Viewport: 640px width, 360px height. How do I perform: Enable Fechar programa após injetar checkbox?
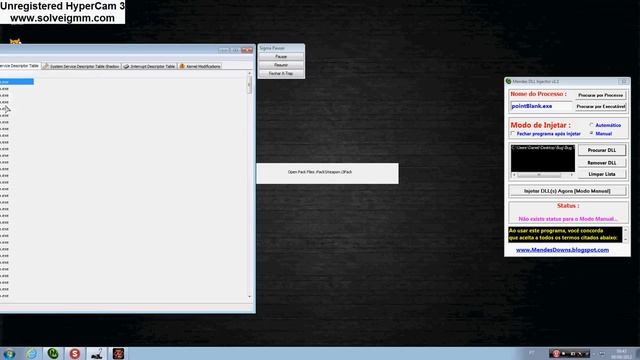pyautogui.click(x=513, y=133)
